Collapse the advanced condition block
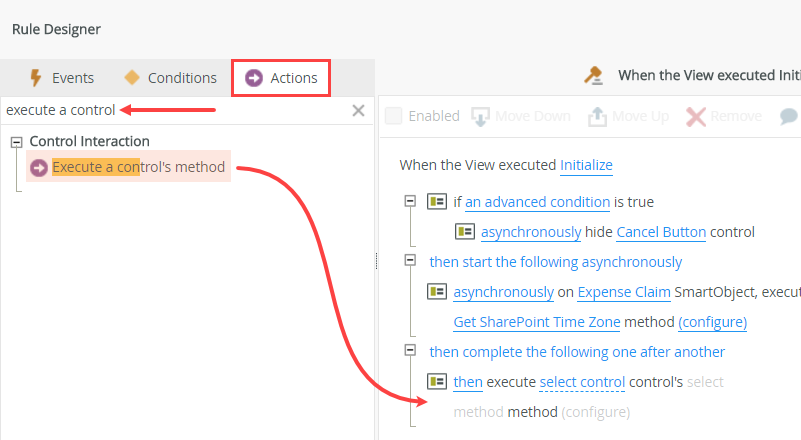The width and height of the screenshot is (801, 440). coord(410,201)
